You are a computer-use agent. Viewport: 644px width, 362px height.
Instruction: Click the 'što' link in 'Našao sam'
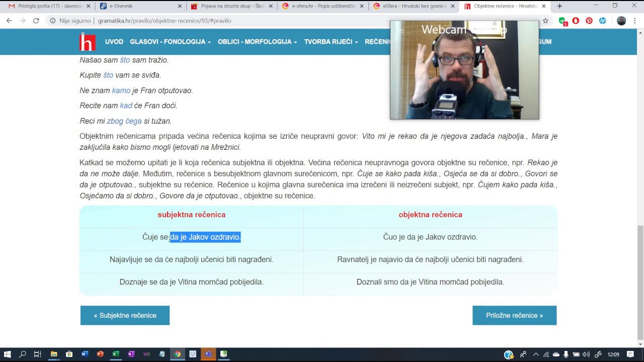[125, 60]
